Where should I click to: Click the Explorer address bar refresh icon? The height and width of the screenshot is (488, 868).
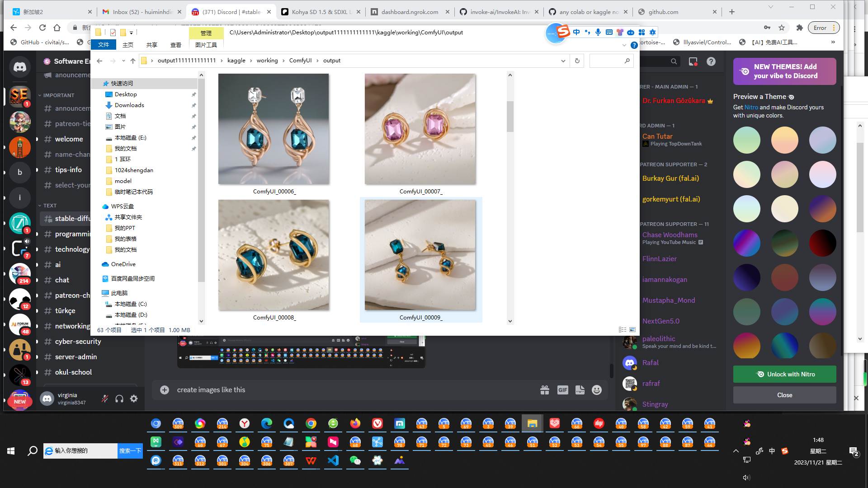point(577,61)
